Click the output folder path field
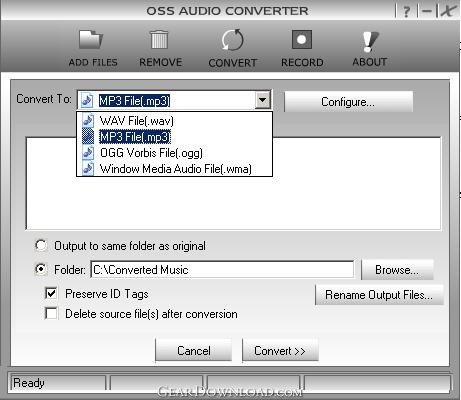This screenshot has height=400, width=461. [222, 269]
